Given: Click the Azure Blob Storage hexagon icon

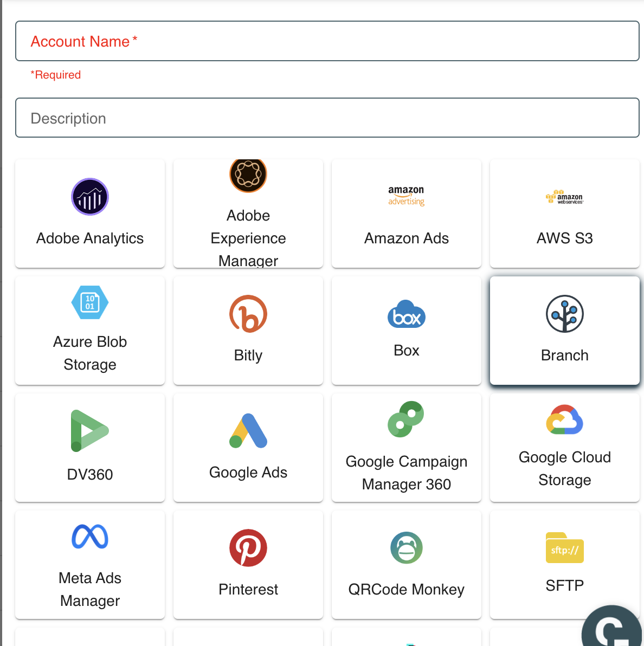Looking at the screenshot, I should [90, 302].
